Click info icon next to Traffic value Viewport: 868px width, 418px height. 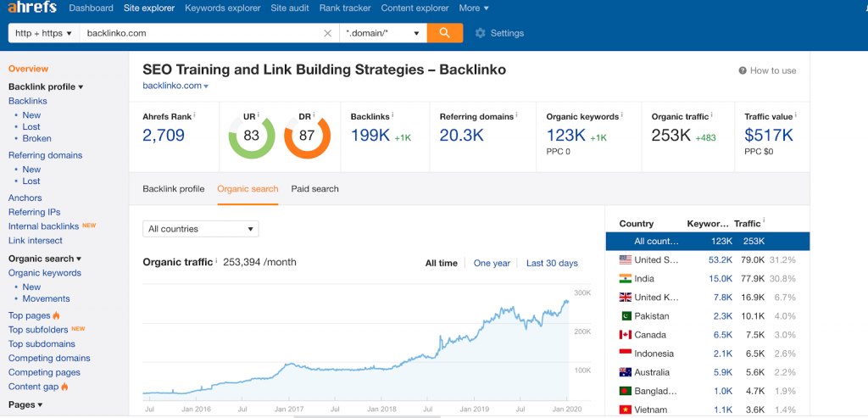[x=795, y=115]
